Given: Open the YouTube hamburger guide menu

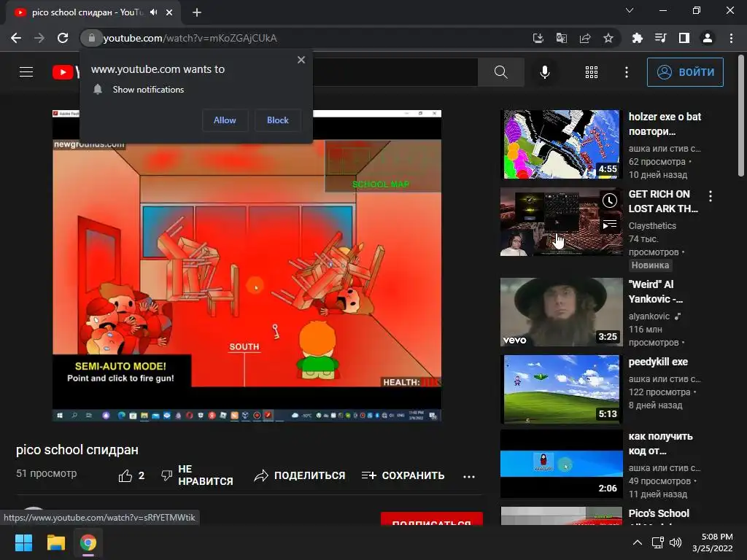Looking at the screenshot, I should (x=26, y=72).
